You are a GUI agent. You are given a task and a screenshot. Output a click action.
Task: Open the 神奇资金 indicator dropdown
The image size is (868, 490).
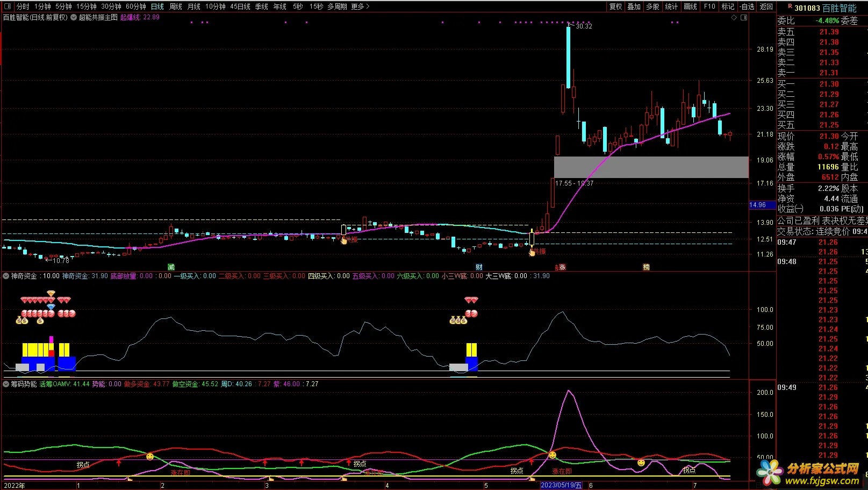click(x=6, y=276)
